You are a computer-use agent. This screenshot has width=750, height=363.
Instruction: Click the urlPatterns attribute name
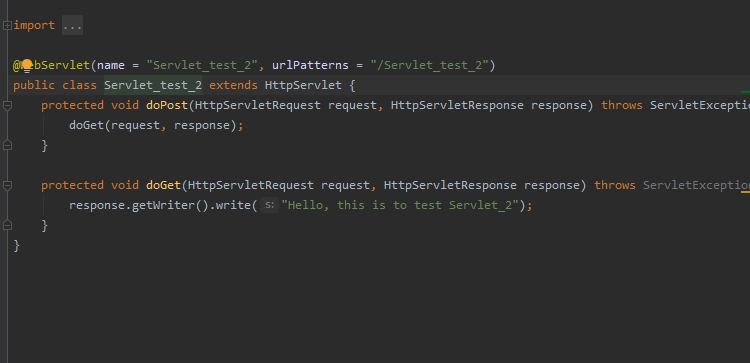pyautogui.click(x=310, y=66)
